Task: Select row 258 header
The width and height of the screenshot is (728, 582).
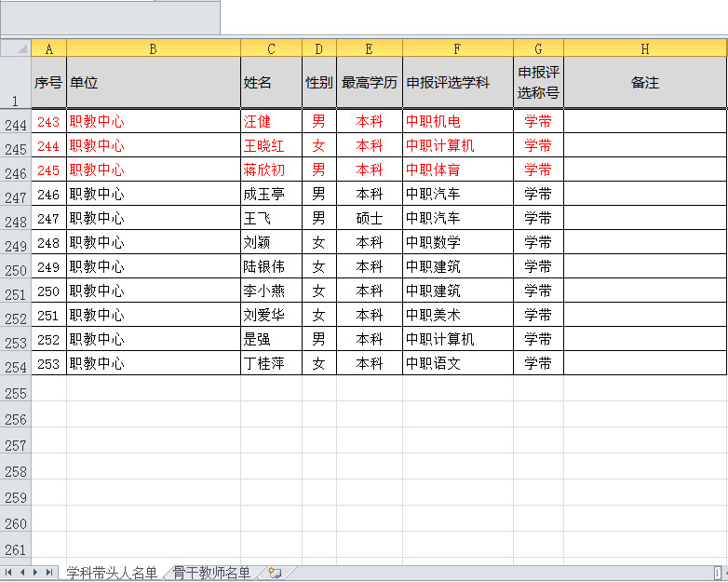Action: coord(16,472)
